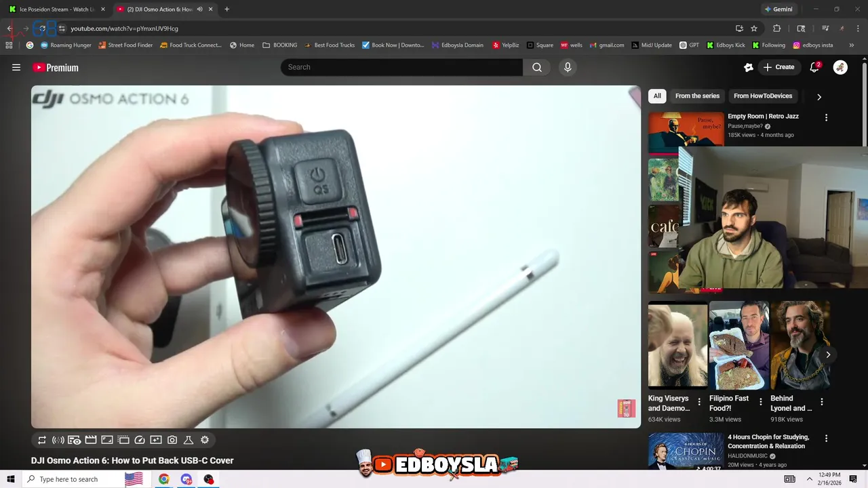868x488 pixels.
Task: Open a new browser tab
Action: pyautogui.click(x=226, y=9)
